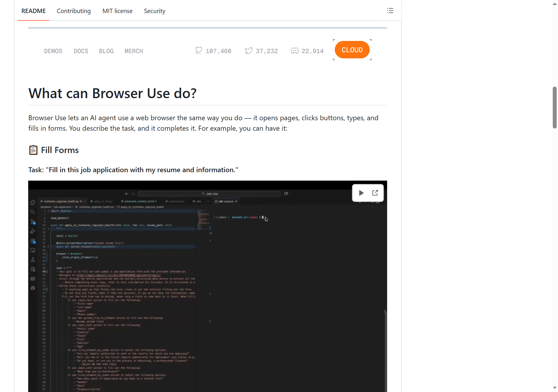
Task: Open the Security tab
Action: (155, 11)
